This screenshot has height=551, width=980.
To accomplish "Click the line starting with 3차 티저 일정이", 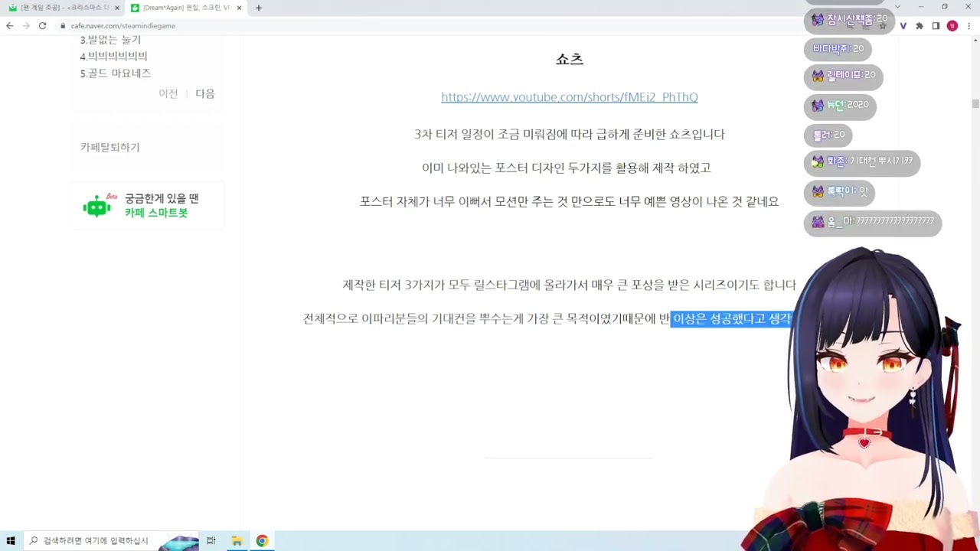I will point(569,134).
